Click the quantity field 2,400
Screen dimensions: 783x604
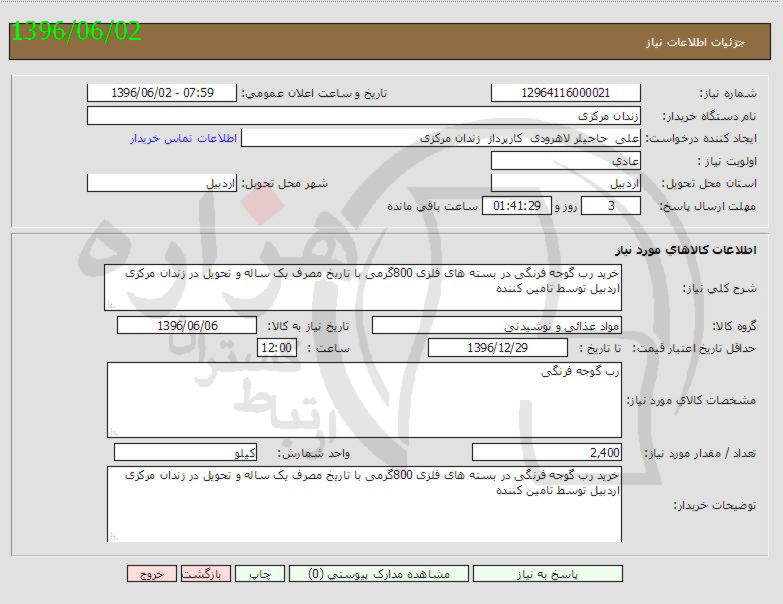pos(547,452)
